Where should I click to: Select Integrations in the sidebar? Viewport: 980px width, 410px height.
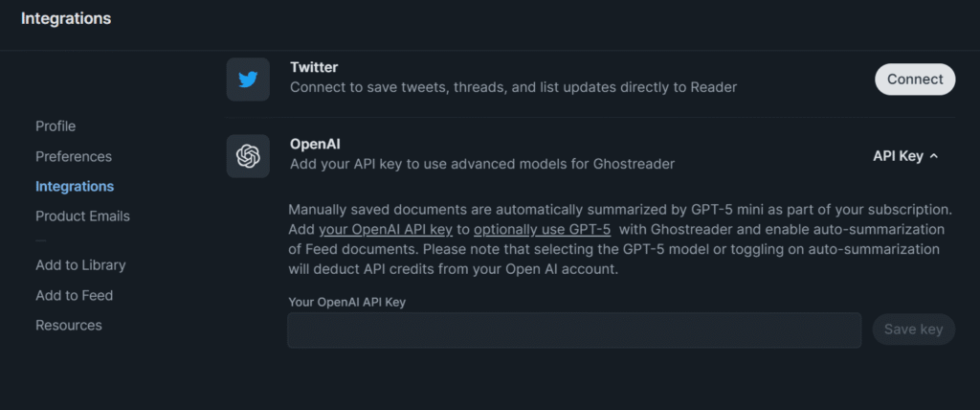[75, 186]
